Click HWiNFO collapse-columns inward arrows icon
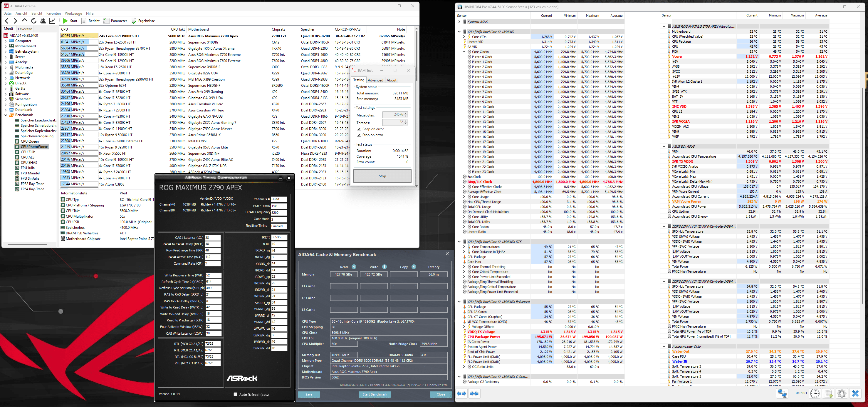This screenshot has width=868, height=407. (474, 393)
